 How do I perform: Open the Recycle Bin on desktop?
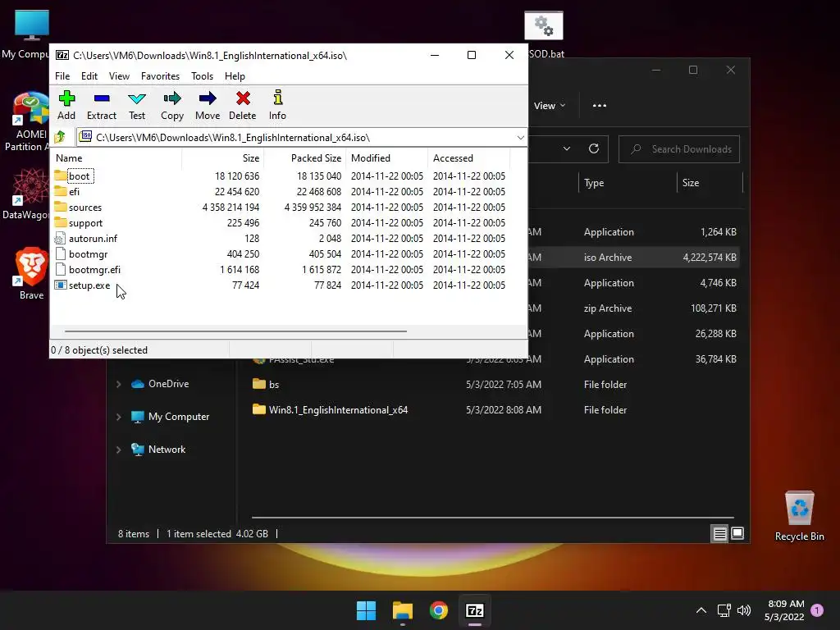[x=799, y=517]
